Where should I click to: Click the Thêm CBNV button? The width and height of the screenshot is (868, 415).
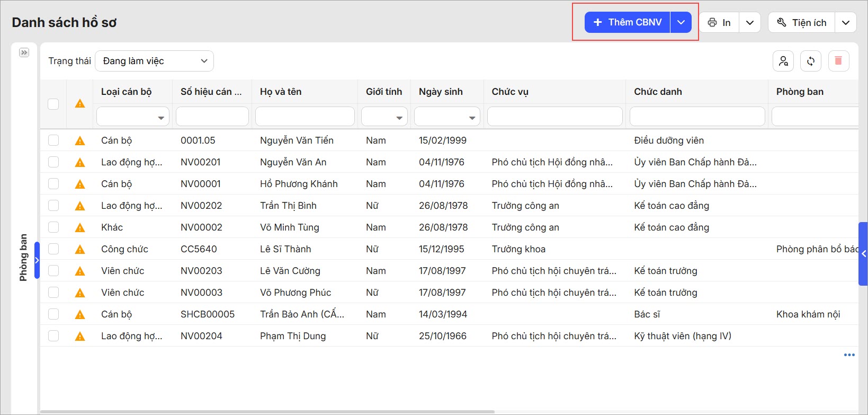[x=628, y=22]
